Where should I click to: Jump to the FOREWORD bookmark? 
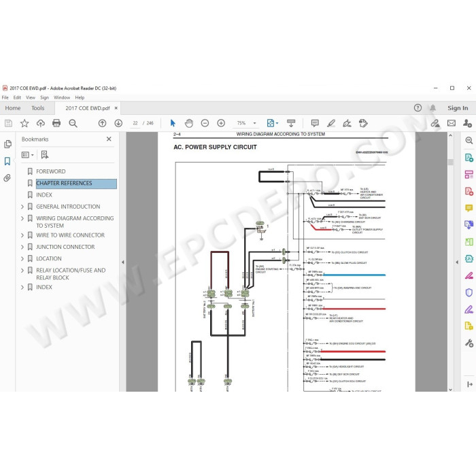click(x=51, y=171)
